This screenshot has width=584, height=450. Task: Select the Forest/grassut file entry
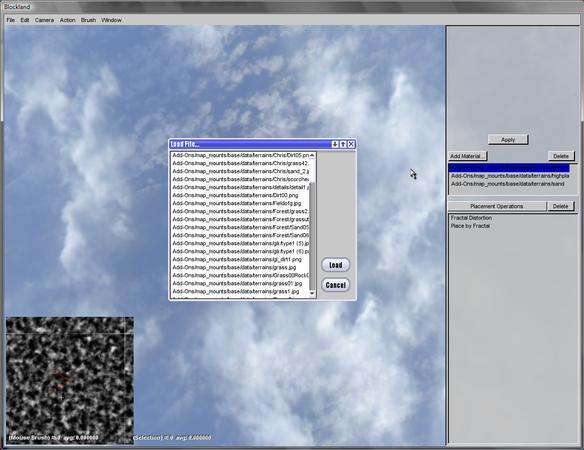[x=241, y=219]
